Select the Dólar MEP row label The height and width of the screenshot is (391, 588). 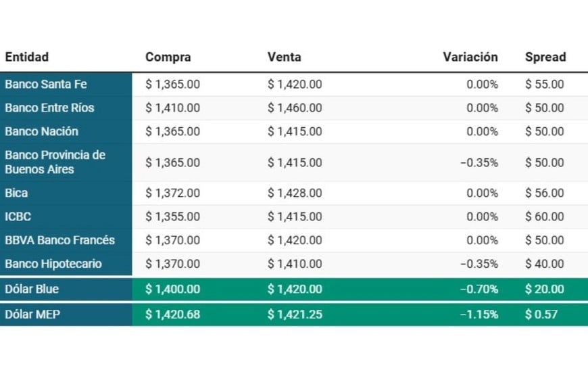click(32, 315)
